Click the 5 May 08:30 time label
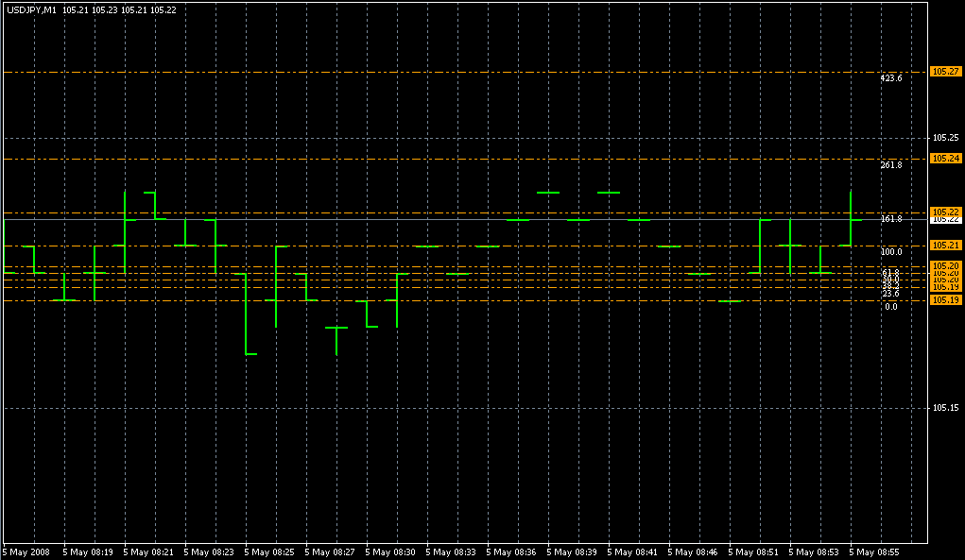The height and width of the screenshot is (560, 965). click(390, 552)
